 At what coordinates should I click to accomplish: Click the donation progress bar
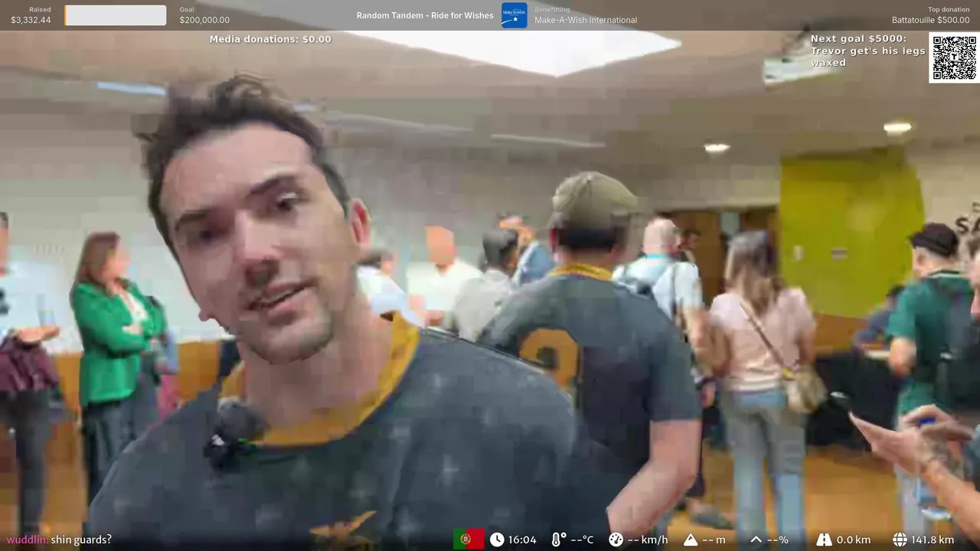[116, 15]
